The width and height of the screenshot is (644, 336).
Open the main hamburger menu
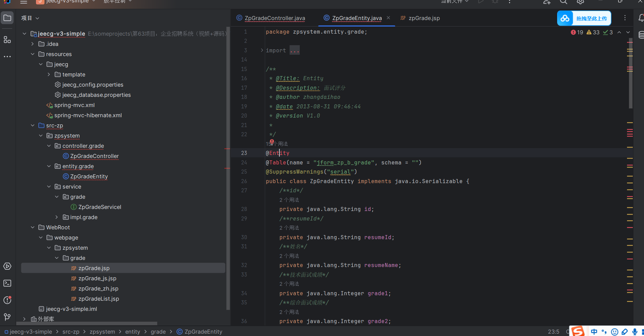pyautogui.click(x=23, y=2)
